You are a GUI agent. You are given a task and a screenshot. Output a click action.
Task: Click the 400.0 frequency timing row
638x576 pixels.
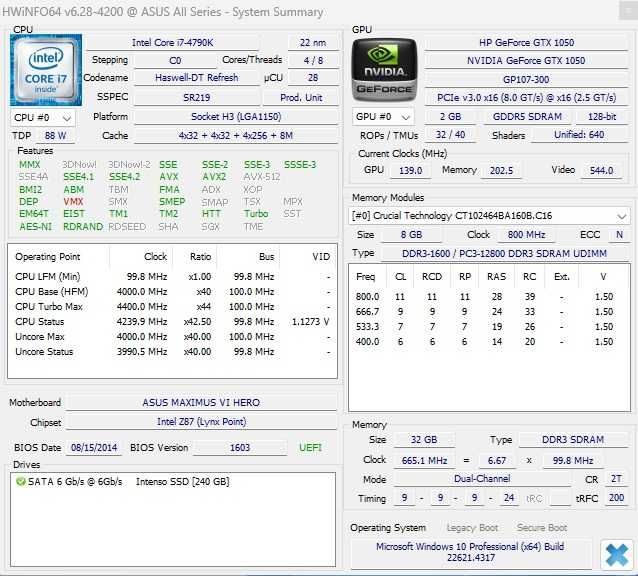click(x=489, y=342)
